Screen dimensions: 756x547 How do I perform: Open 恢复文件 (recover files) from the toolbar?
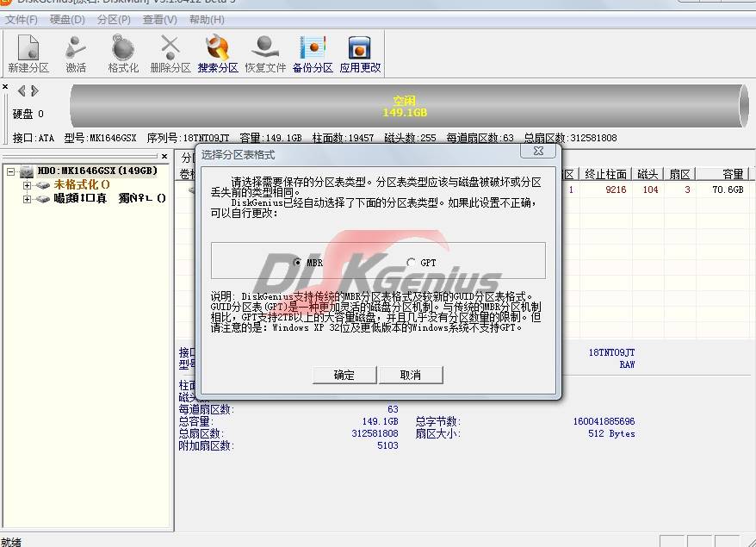point(264,53)
